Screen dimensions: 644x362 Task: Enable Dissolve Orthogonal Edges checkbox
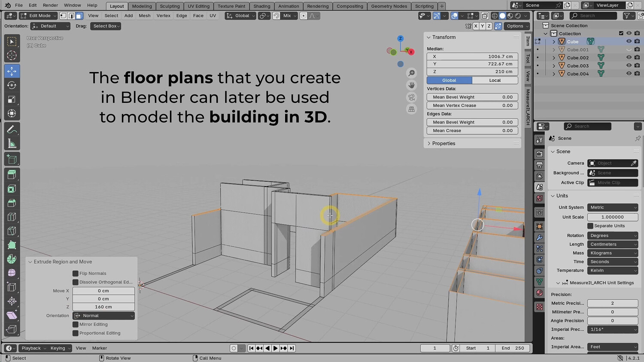[x=76, y=282]
